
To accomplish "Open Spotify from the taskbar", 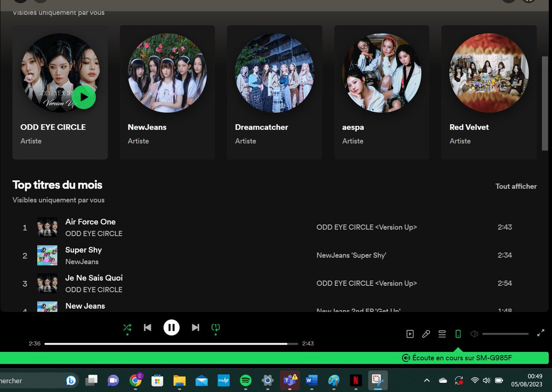I will 246,380.
